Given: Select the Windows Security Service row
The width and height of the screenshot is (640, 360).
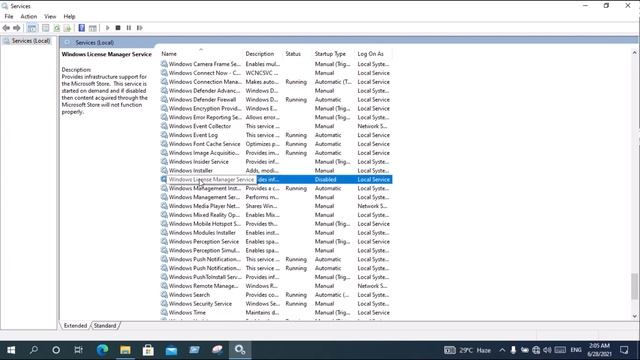Looking at the screenshot, I should 276,304.
